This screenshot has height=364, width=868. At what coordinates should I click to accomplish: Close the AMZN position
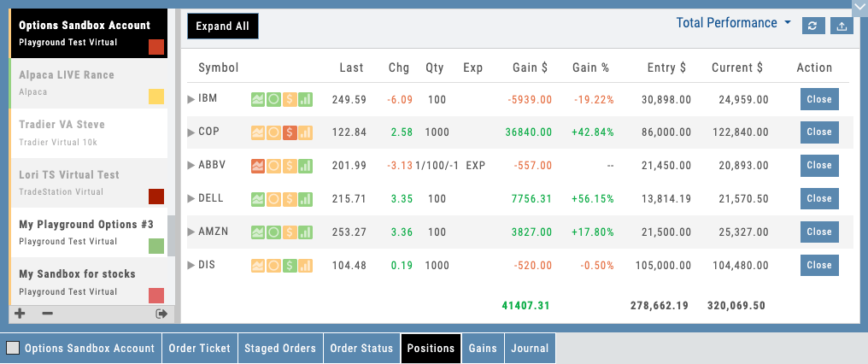tap(818, 232)
